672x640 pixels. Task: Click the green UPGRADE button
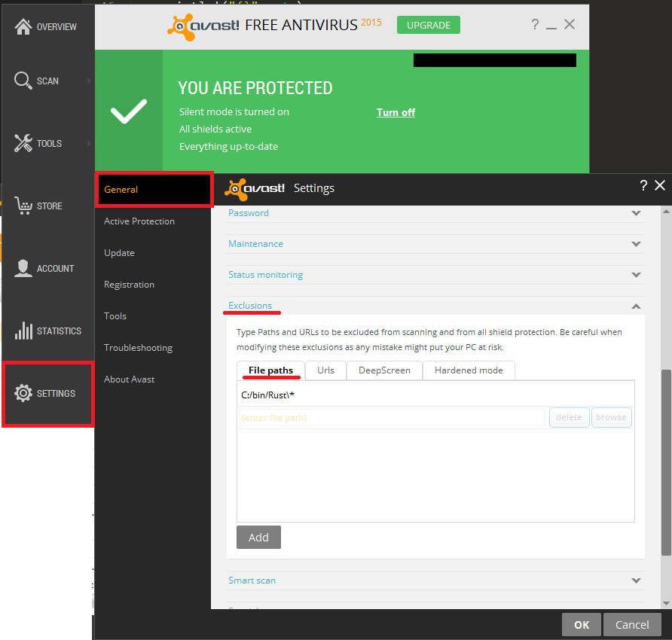(x=429, y=25)
